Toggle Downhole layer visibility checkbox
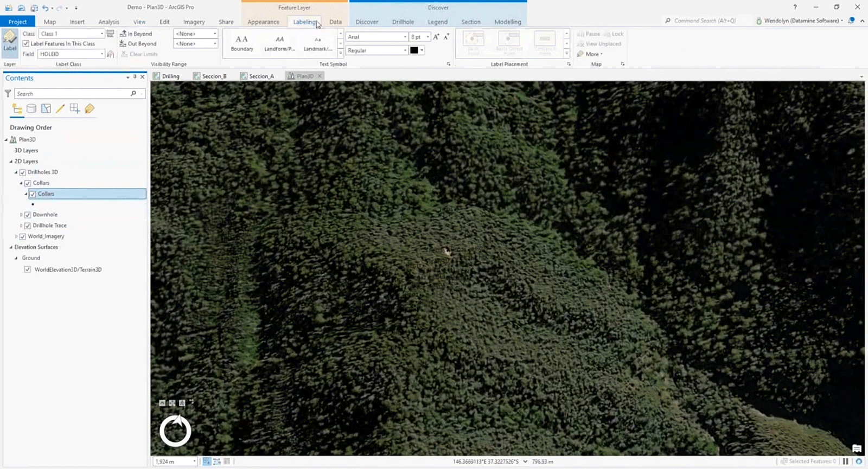The height and width of the screenshot is (469, 868). click(28, 215)
